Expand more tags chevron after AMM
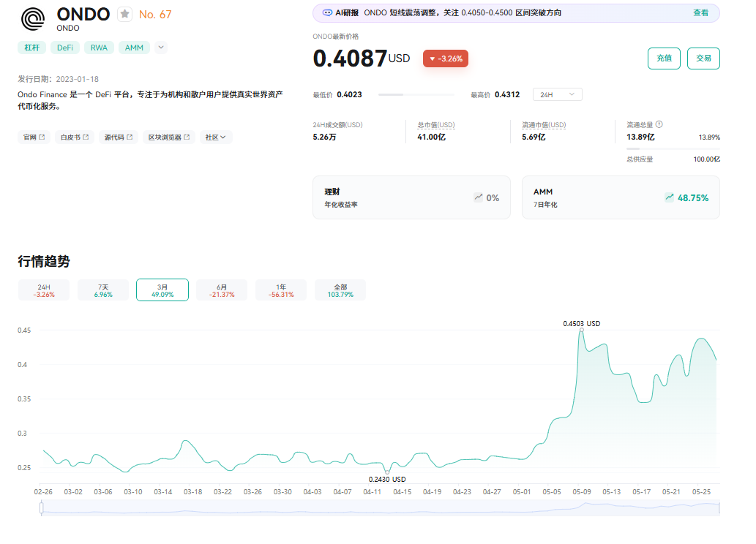756x544 pixels. [x=161, y=48]
